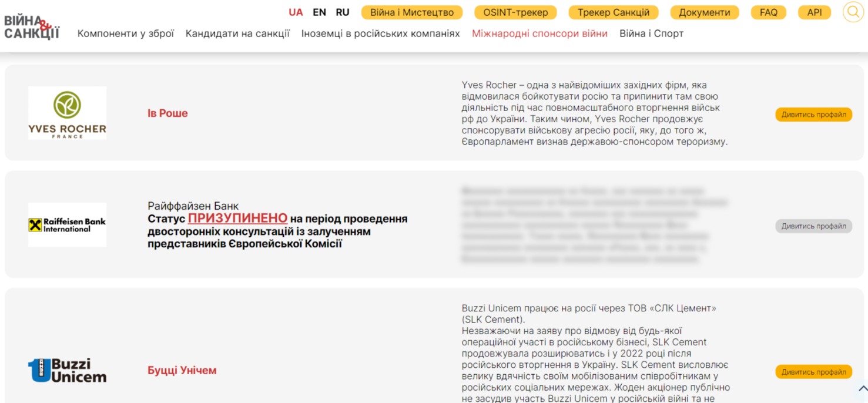The height and width of the screenshot is (403, 868).
Task: Open homepage via Війна & Санкції logo
Action: 32,25
